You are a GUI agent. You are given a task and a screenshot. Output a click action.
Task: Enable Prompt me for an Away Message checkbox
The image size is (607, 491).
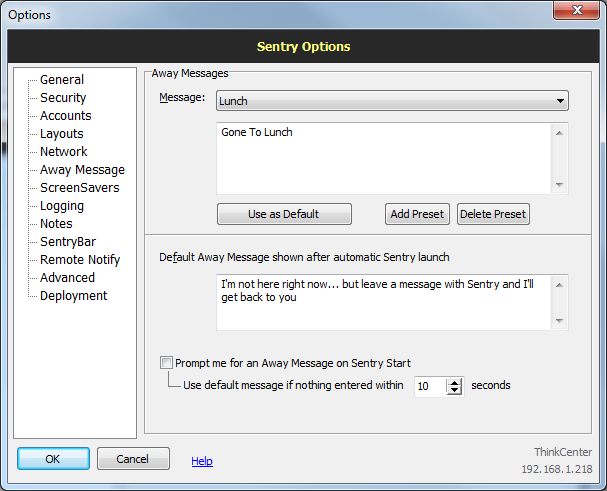[x=166, y=363]
